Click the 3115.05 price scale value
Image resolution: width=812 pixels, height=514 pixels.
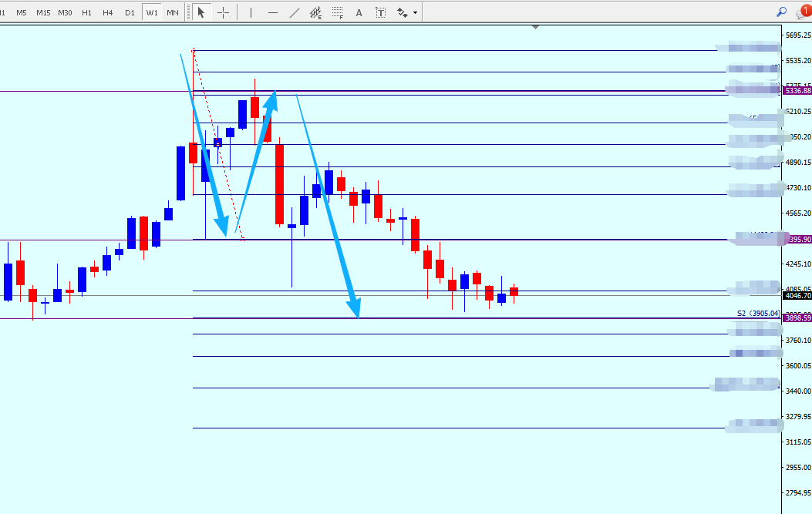pos(798,442)
